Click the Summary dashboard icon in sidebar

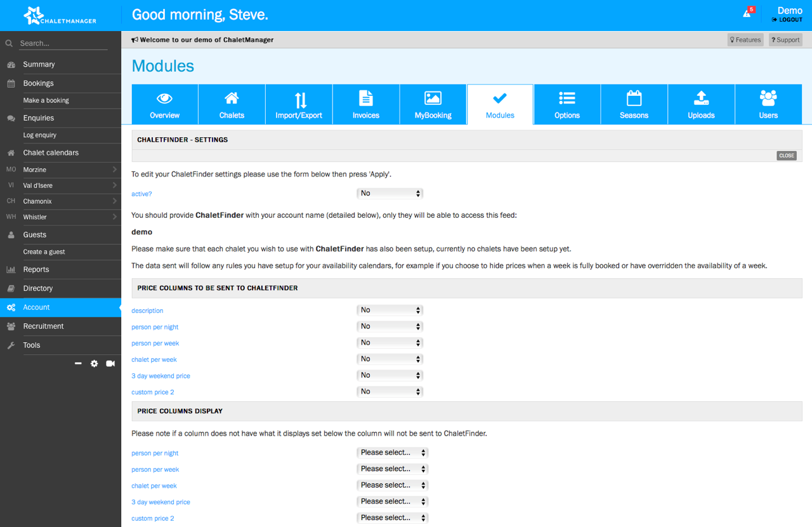[11, 65]
